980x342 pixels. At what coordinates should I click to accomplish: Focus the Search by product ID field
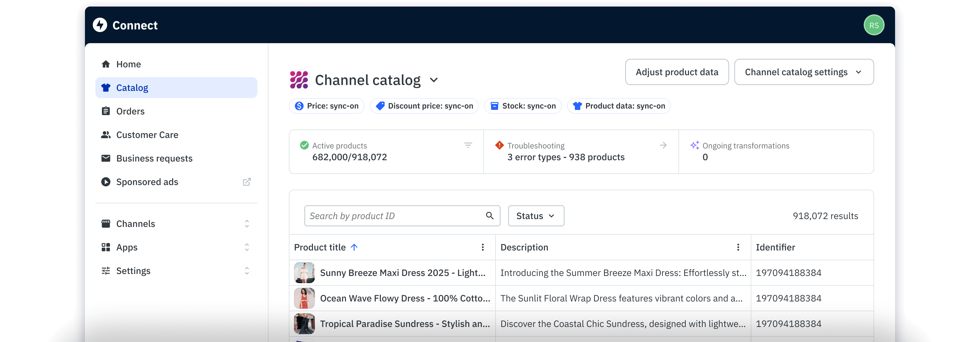[394, 216]
